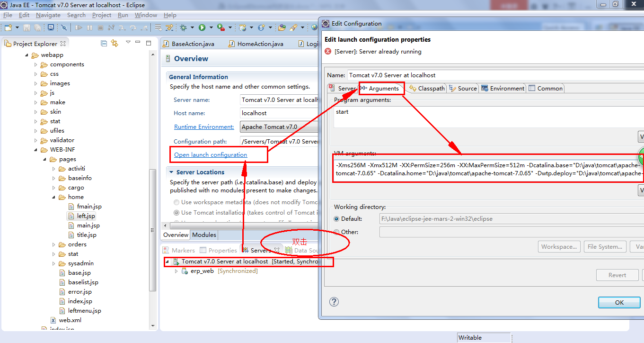644x343 pixels.
Task: Collapse the home folder under pages
Action: tap(54, 197)
